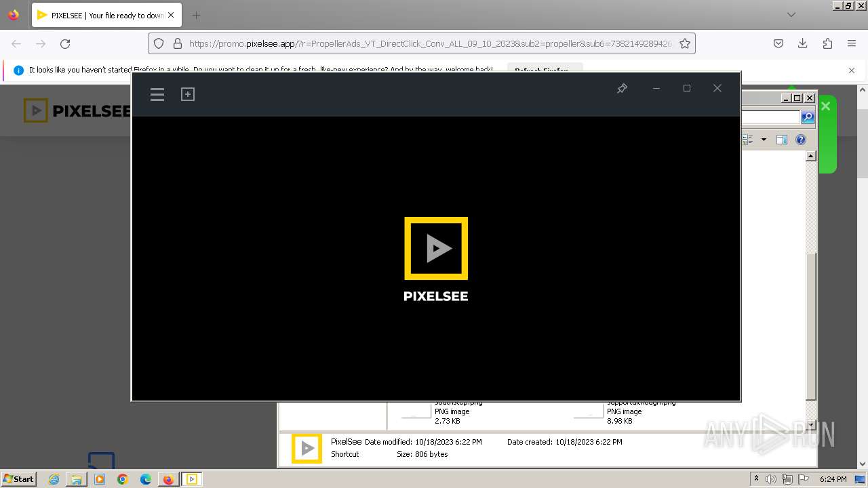The width and height of the screenshot is (868, 488).
Task: Click the Explorer search input field
Action: point(770,117)
